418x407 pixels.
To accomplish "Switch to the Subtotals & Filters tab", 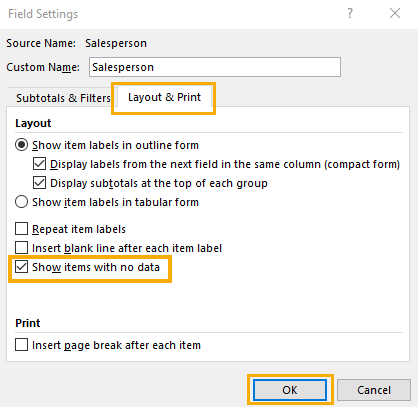I will [x=63, y=98].
